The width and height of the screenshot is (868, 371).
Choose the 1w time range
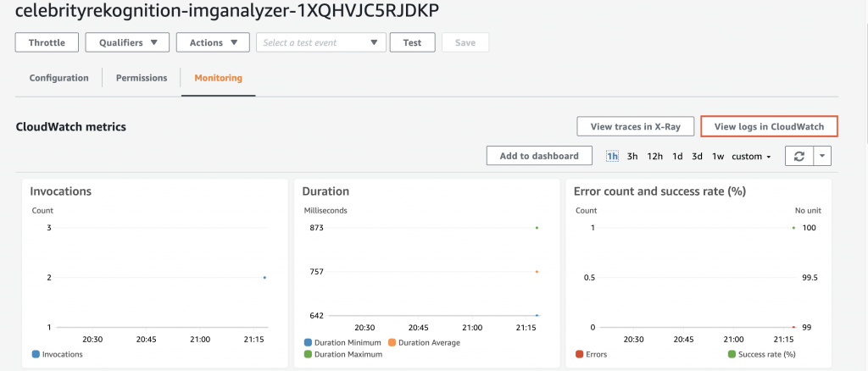tap(718, 157)
